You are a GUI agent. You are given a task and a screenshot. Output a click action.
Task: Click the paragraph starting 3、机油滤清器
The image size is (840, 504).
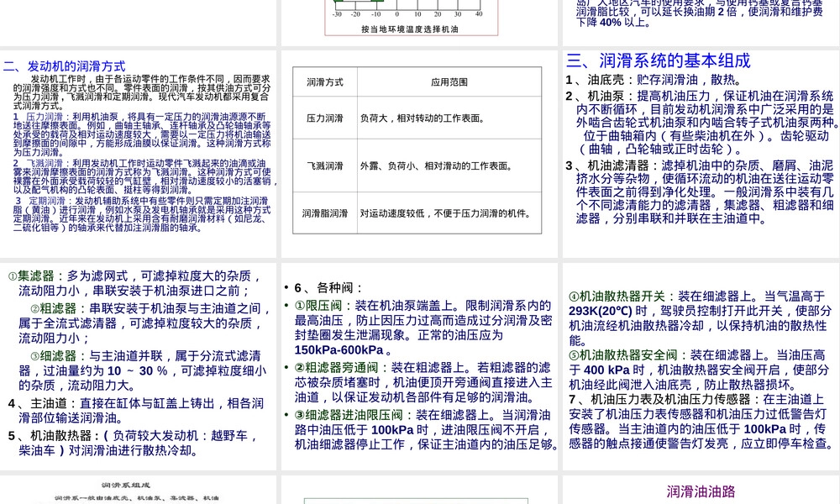[x=700, y=192]
